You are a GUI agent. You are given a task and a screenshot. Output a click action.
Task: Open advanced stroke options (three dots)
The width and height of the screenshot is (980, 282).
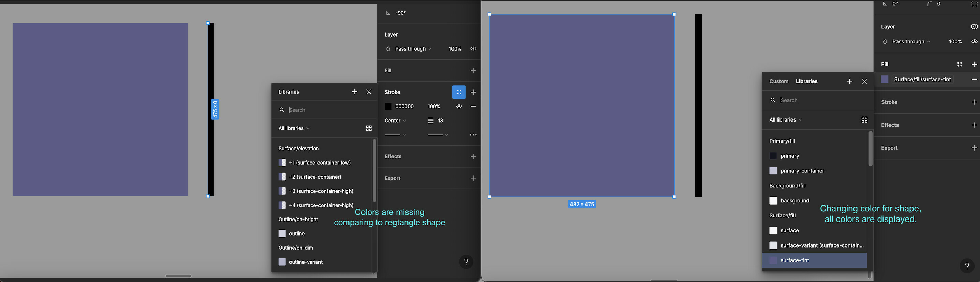coord(473,135)
